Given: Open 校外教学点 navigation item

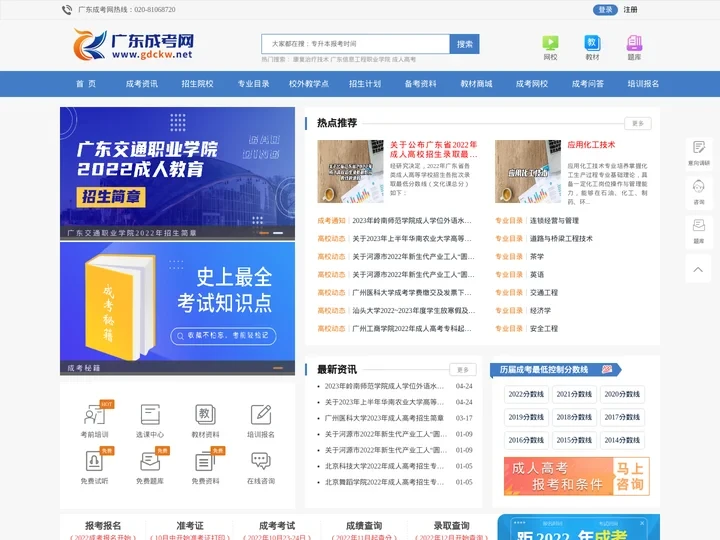Looking at the screenshot, I should [x=309, y=84].
